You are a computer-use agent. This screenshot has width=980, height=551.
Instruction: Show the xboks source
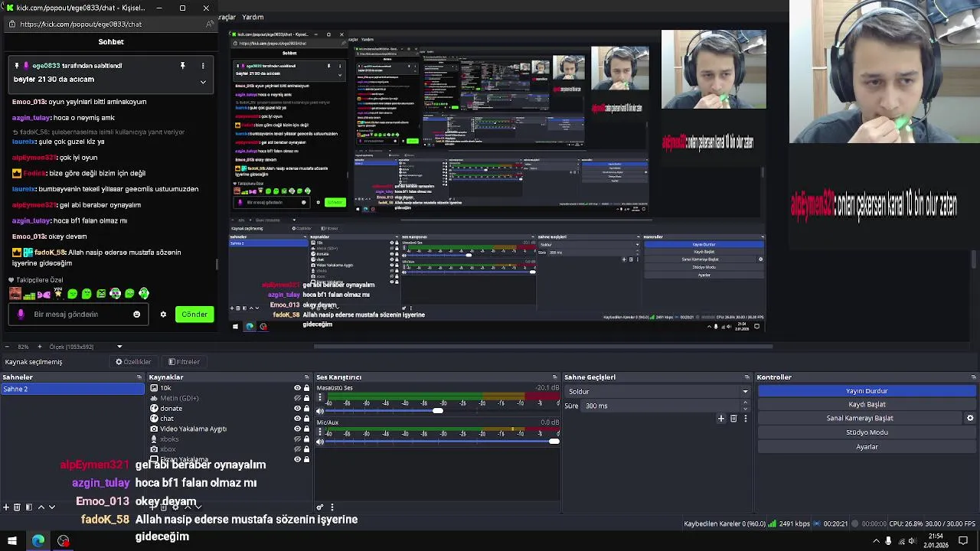coord(298,439)
